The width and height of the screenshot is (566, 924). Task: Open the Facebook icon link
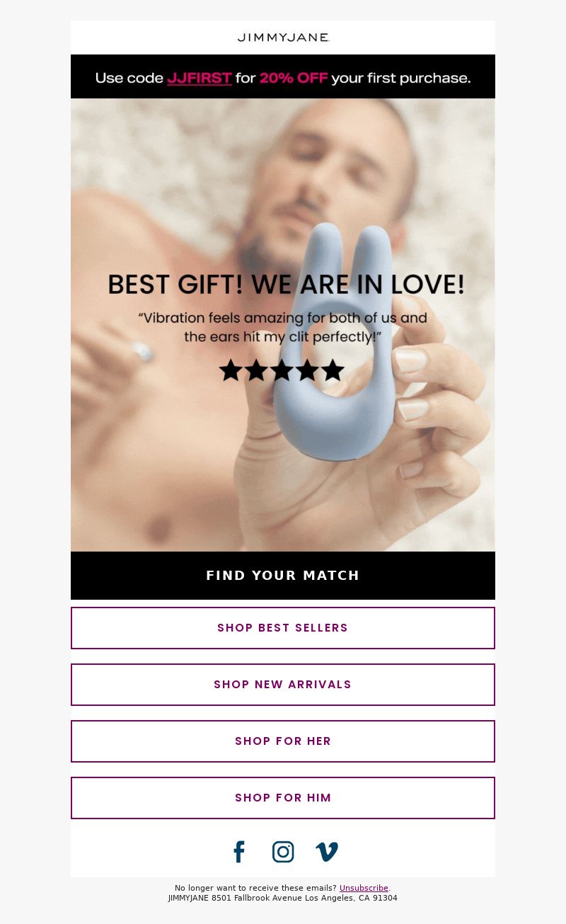coord(239,852)
